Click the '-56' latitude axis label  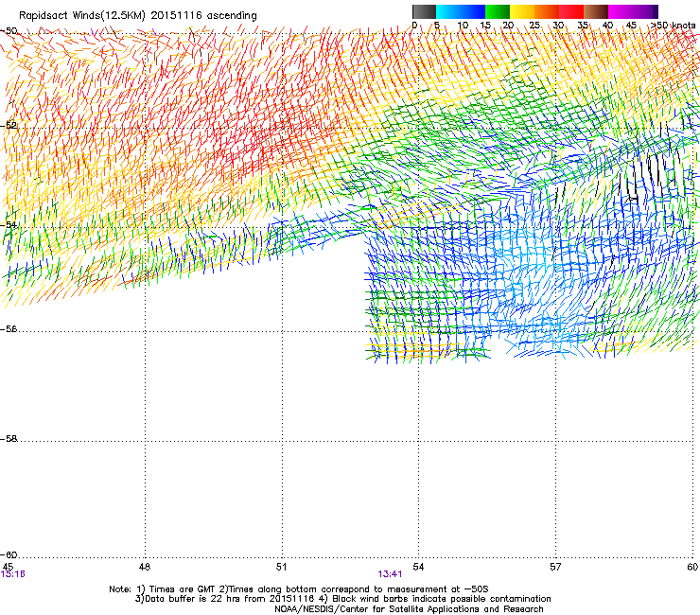tap(9, 329)
